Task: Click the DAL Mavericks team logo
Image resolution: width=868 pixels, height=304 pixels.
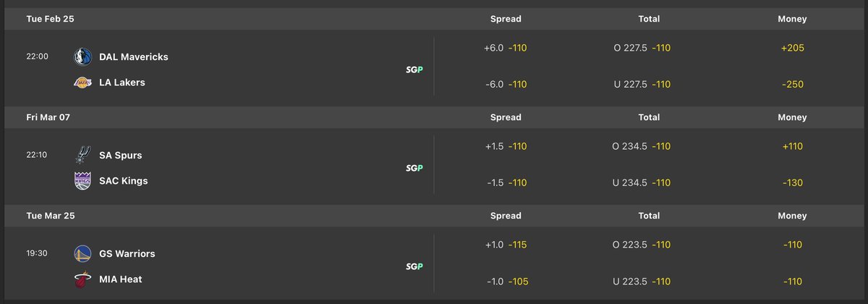Action: pos(82,56)
